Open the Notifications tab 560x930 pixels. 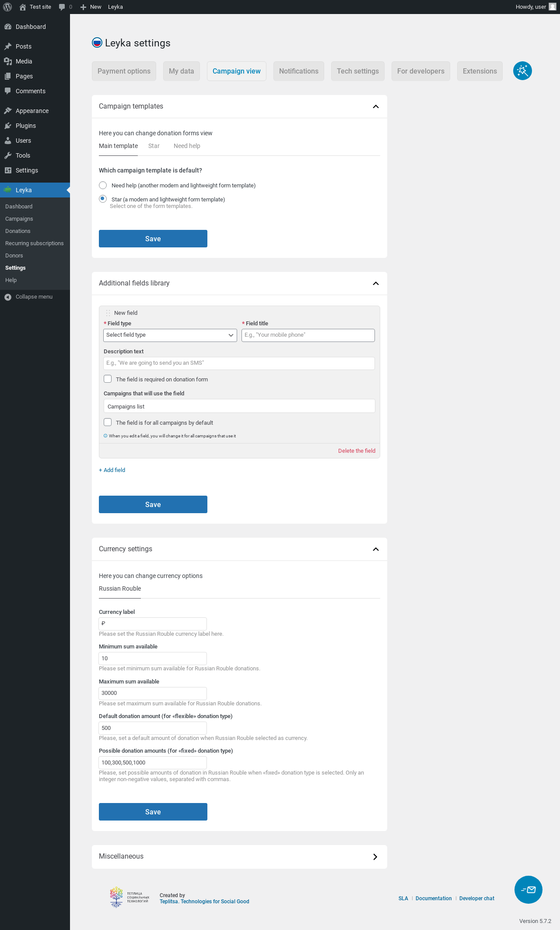point(298,71)
